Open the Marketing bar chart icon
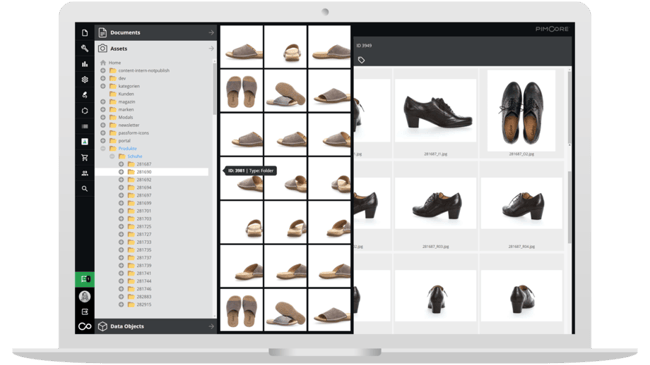This screenshot has height=365, width=650. (85, 64)
